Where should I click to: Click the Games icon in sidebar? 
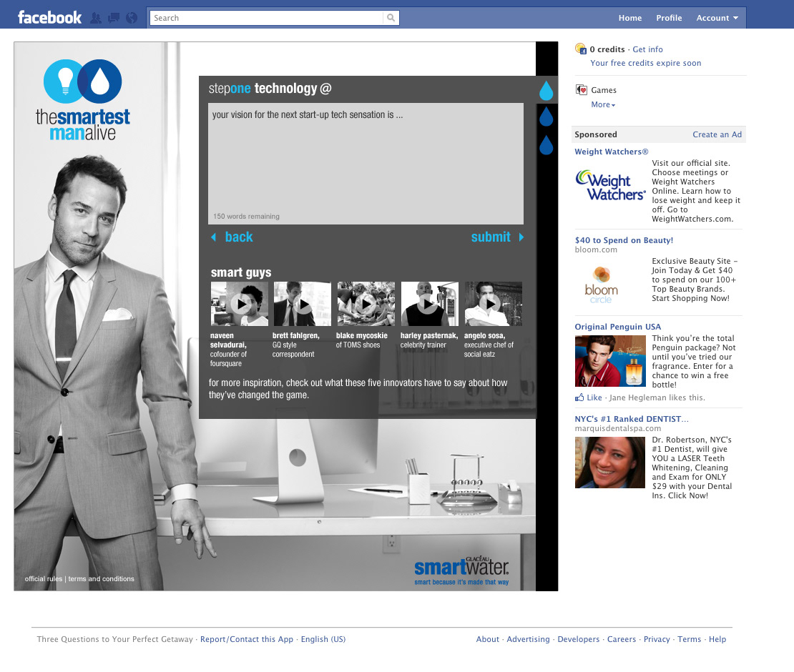[x=582, y=90]
